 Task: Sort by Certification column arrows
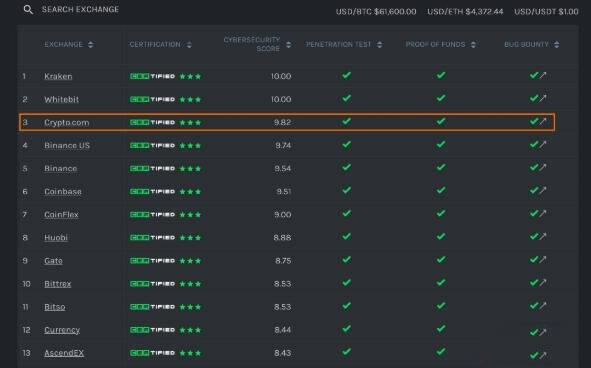click(x=189, y=44)
